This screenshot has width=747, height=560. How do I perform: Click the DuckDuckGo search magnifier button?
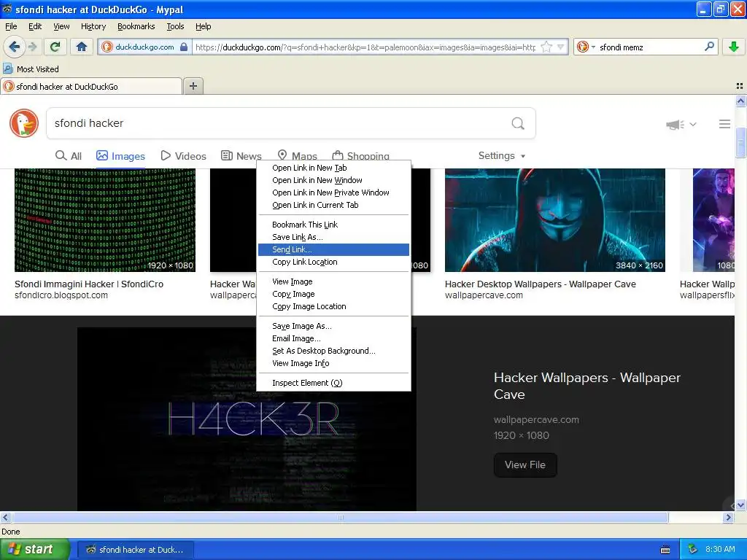point(518,123)
